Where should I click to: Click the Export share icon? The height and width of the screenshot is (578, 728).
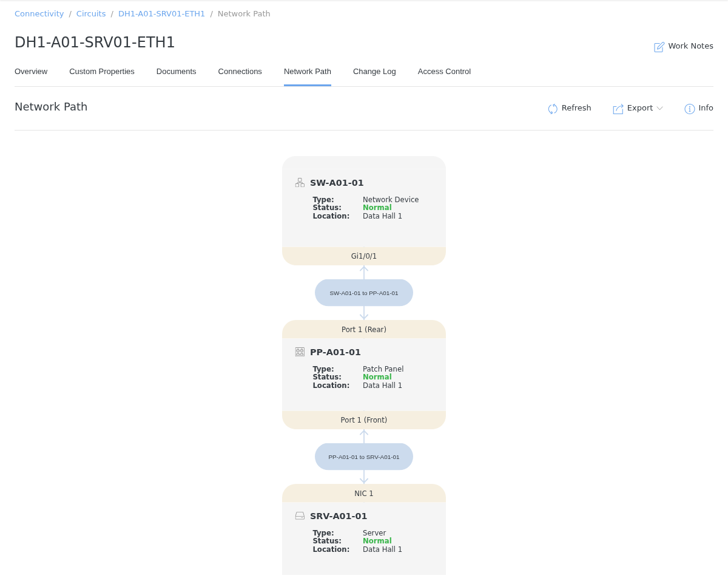618,109
